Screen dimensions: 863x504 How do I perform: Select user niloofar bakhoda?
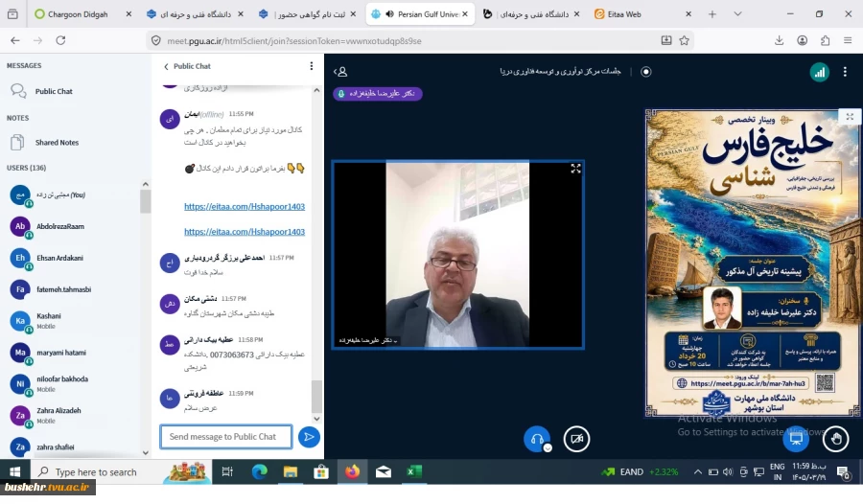pos(62,383)
